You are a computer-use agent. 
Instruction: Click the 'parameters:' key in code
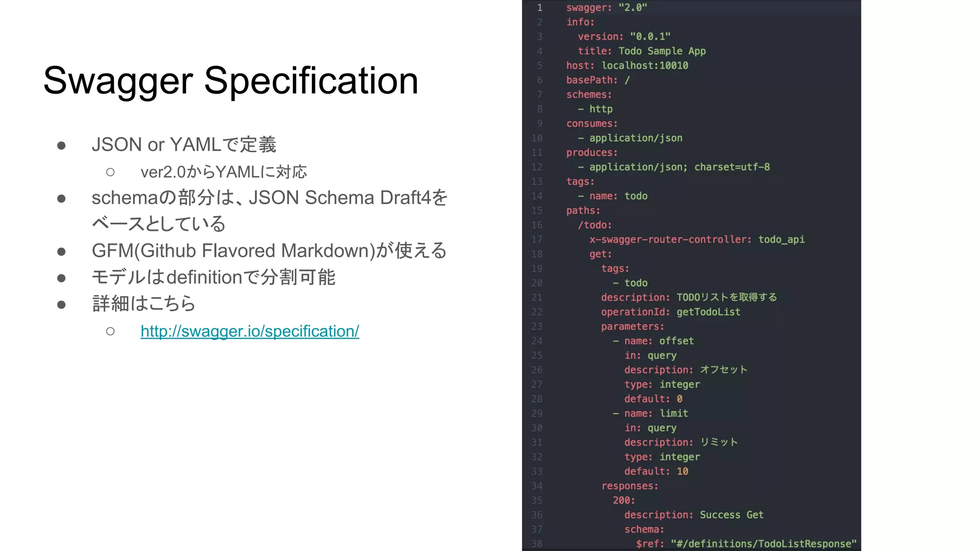633,326
